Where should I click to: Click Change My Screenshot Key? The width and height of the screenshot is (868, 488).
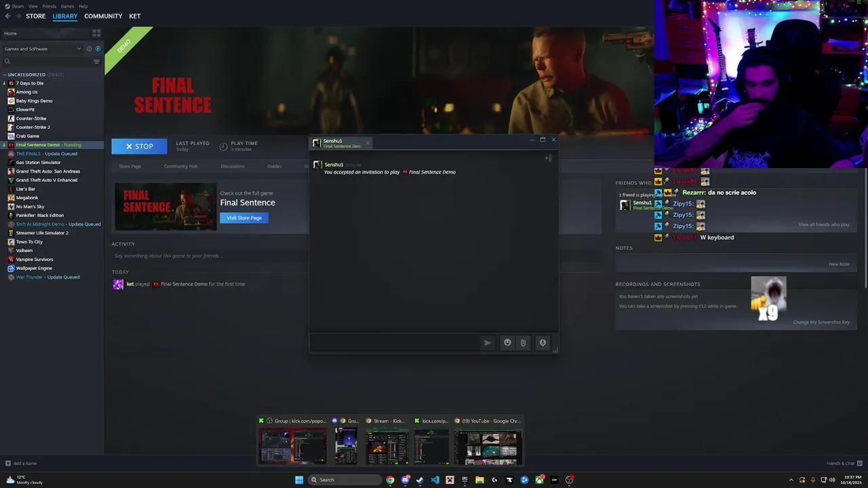coord(821,322)
